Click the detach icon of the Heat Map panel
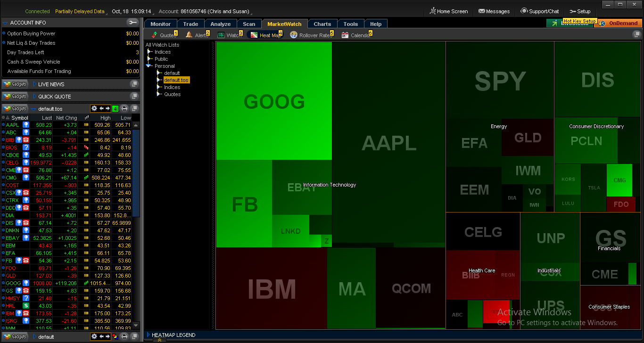This screenshot has width=644, height=343. point(636,34)
